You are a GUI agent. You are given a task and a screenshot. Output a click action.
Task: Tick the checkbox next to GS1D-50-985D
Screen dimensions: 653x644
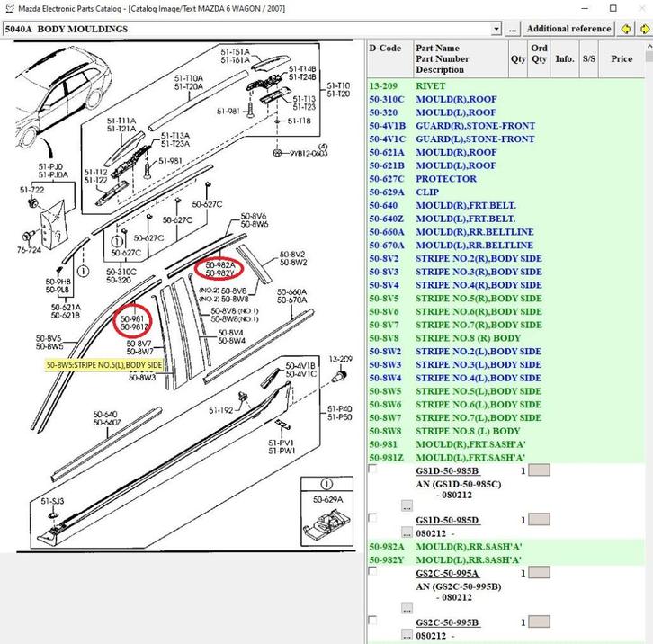[373, 519]
